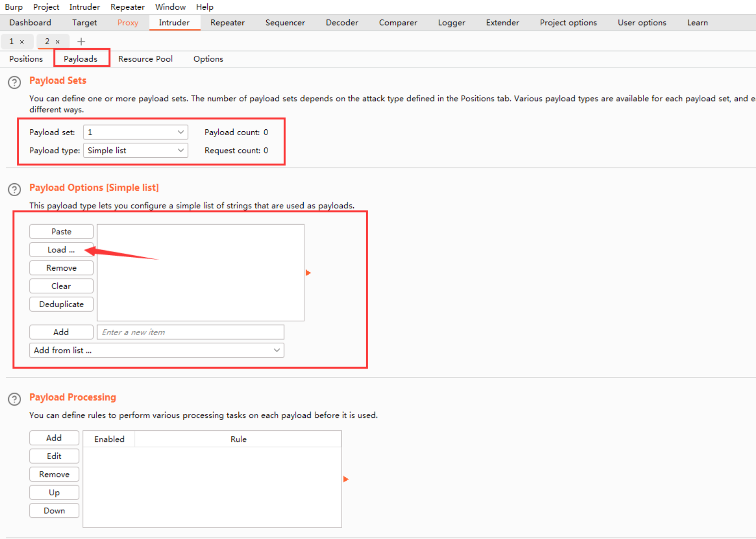Open help for Payload Sets section

(x=14, y=82)
